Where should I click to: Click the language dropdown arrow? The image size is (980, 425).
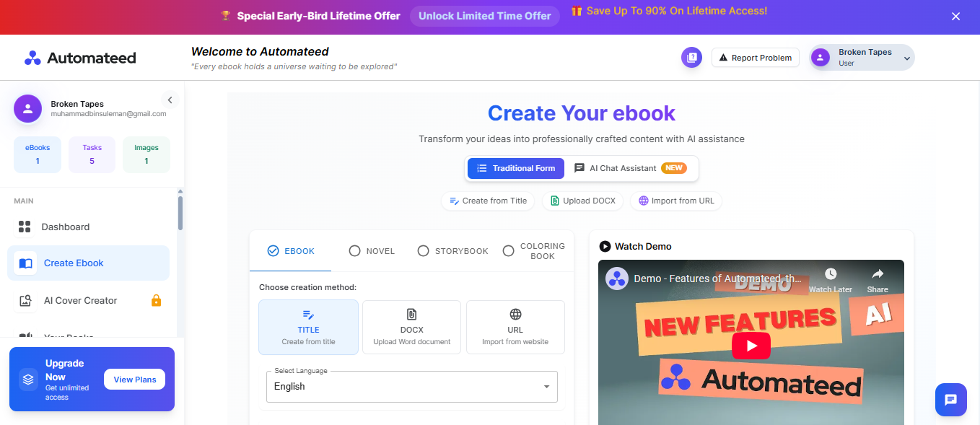click(x=546, y=387)
